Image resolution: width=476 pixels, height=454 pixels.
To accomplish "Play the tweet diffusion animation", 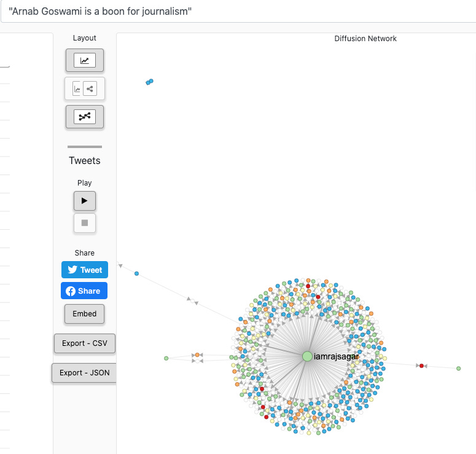I will (x=85, y=201).
